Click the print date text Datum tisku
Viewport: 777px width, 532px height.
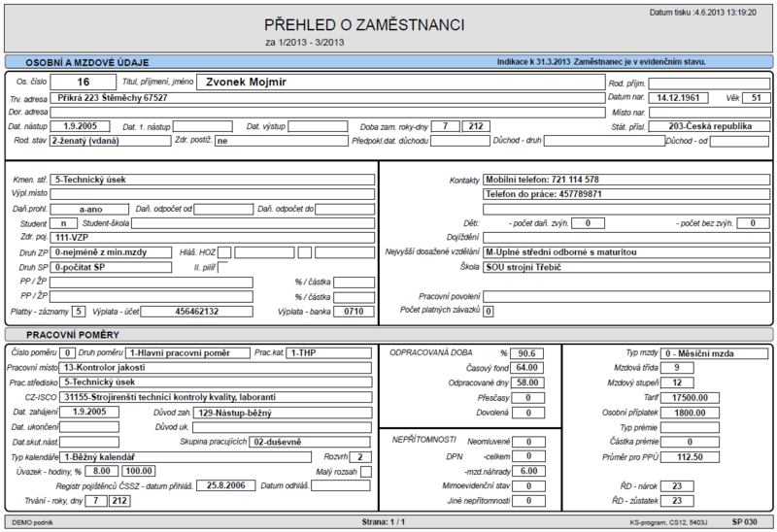click(x=703, y=13)
